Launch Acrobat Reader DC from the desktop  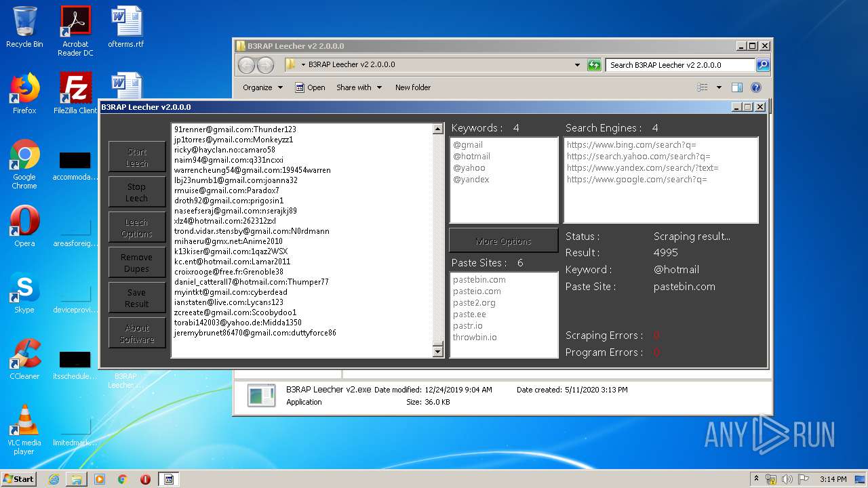[75, 31]
